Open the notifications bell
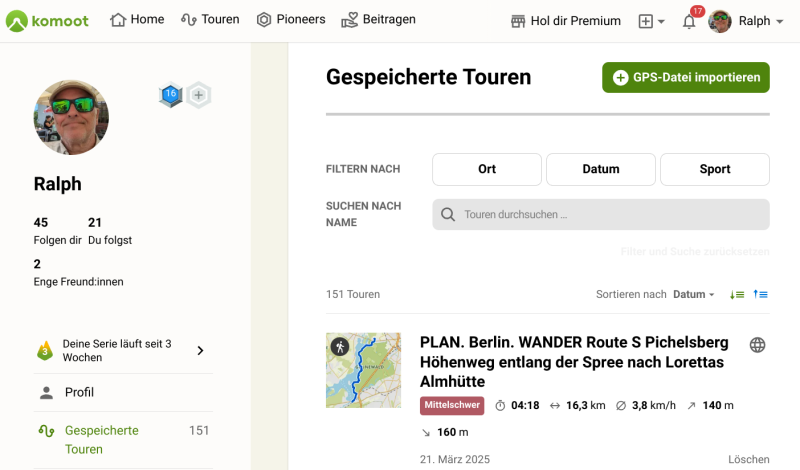The height and width of the screenshot is (470, 800). click(689, 21)
